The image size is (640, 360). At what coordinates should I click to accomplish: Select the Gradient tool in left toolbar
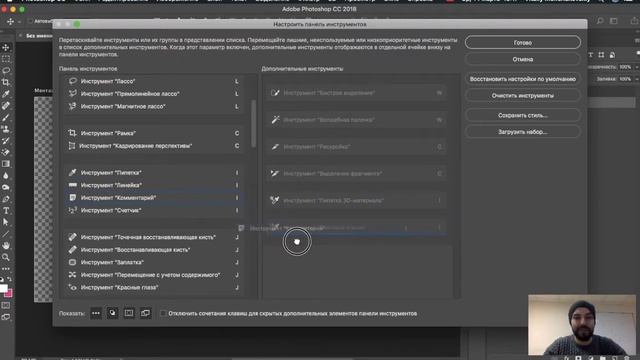click(x=6, y=164)
